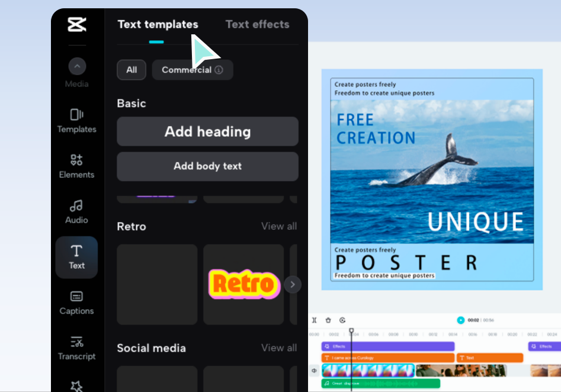View all Retro text templates

(x=278, y=226)
